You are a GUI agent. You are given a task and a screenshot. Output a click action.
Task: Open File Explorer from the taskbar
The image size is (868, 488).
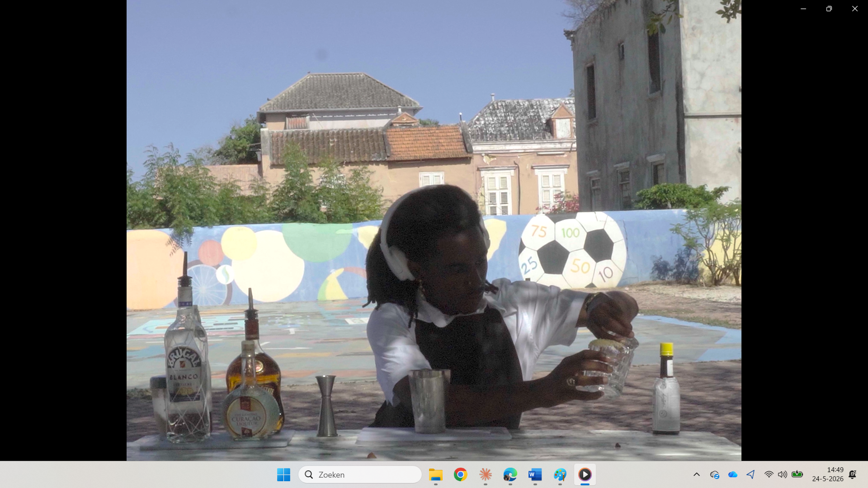(436, 474)
